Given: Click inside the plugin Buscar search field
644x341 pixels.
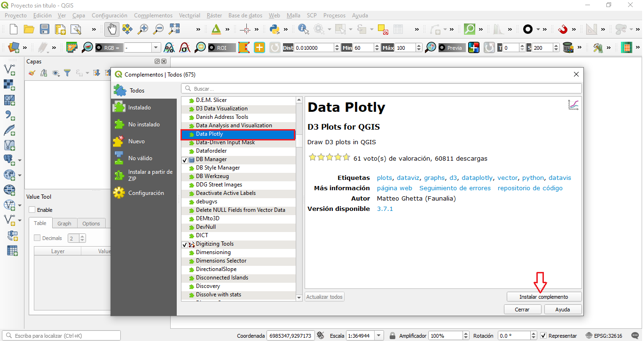Looking at the screenshot, I should (x=329, y=88).
